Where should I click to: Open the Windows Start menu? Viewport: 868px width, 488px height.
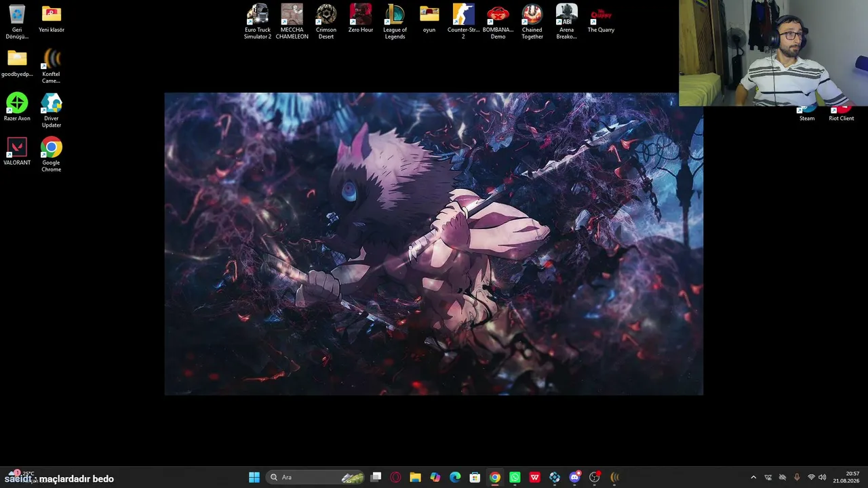click(254, 477)
